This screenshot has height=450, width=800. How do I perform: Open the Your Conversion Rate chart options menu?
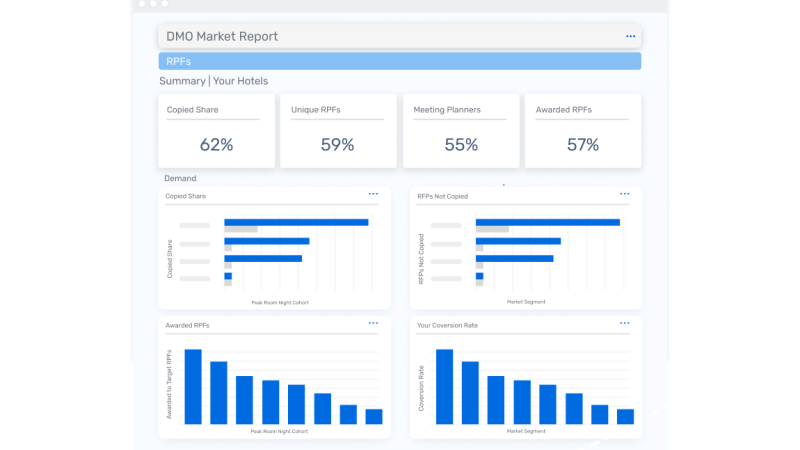(625, 323)
